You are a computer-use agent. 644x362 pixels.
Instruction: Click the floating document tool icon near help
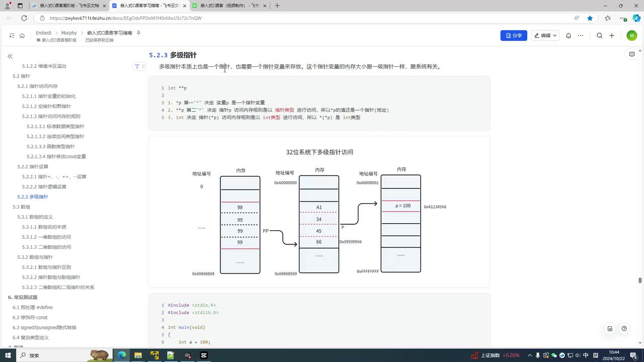610,329
